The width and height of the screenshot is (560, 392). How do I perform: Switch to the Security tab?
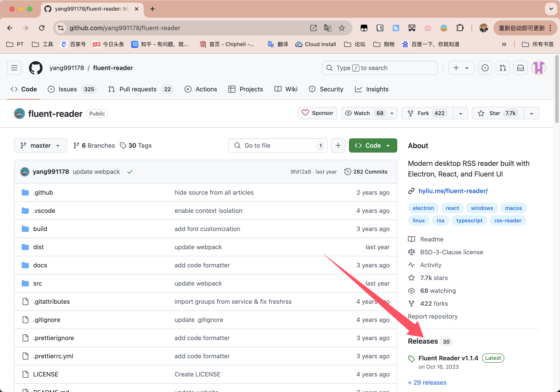click(x=326, y=89)
